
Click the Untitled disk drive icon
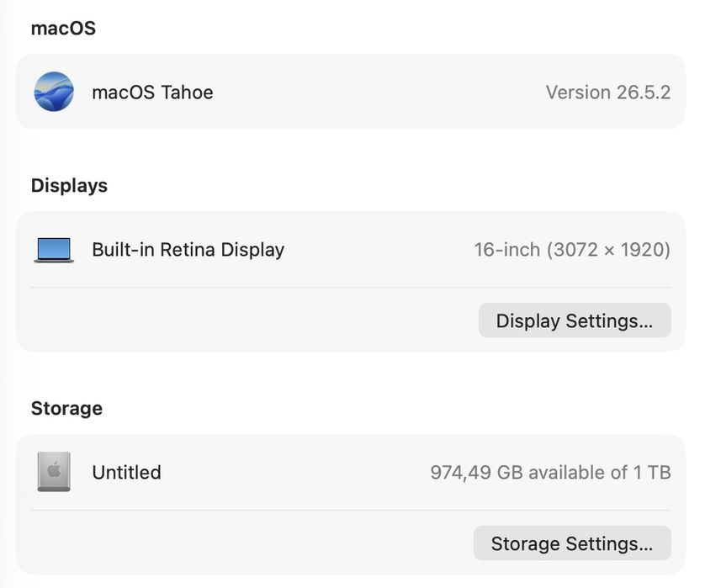(x=54, y=472)
